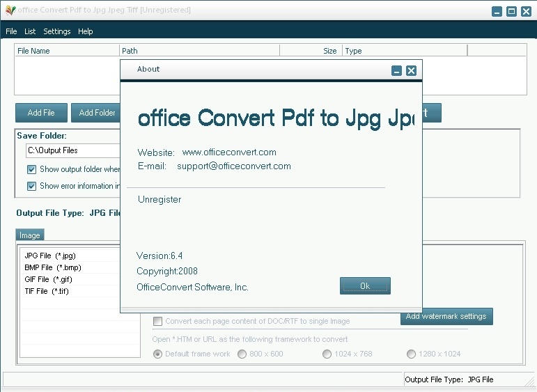Click the Version:6.4 text

(x=159, y=256)
